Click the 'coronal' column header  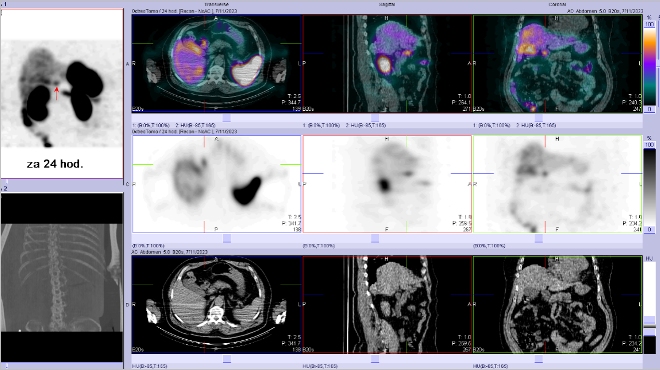pyautogui.click(x=557, y=4)
